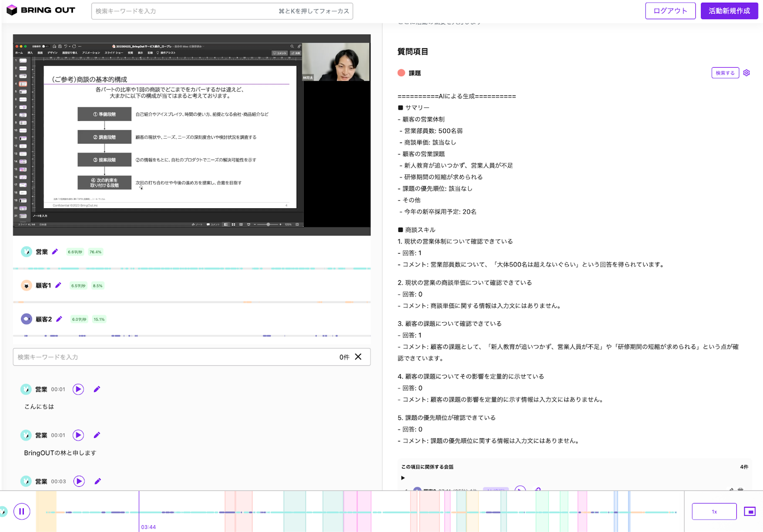Screen dimensions: 763x532
Task: Click the 00:01 timestamp of こんにちは
Action: (58, 389)
